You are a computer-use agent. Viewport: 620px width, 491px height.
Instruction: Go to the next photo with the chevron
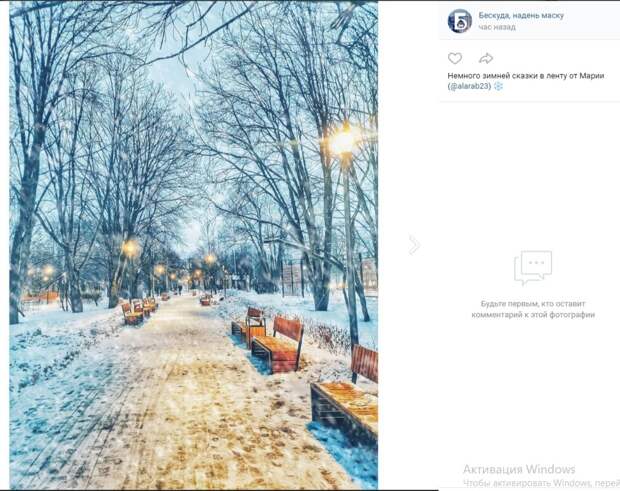click(x=414, y=245)
